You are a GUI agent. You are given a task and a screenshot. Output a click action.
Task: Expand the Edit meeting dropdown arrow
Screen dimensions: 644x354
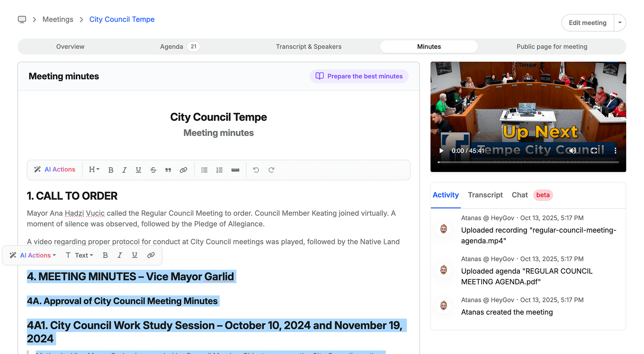(620, 23)
